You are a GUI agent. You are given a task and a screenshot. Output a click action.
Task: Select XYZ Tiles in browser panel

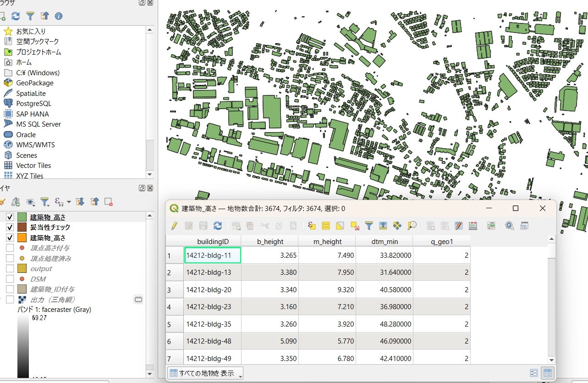(30, 176)
